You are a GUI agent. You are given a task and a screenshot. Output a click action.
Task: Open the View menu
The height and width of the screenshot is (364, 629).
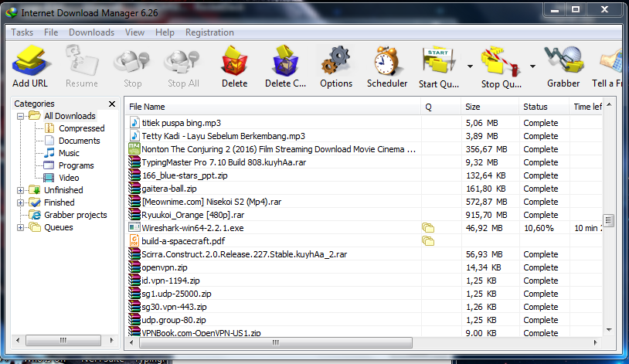click(134, 32)
